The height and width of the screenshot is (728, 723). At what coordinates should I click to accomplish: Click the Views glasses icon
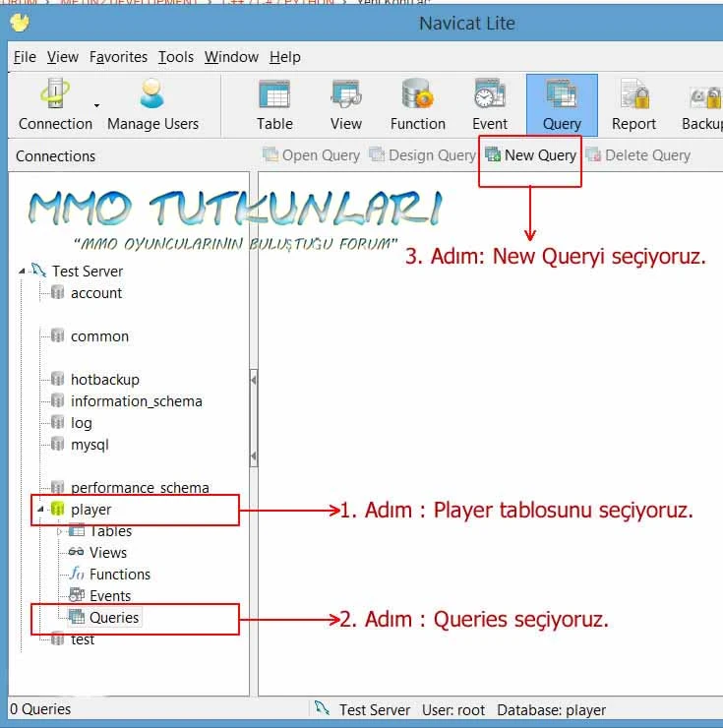point(76,552)
